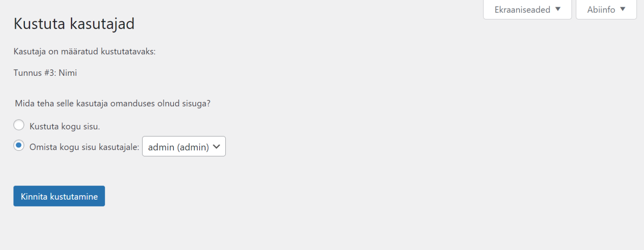The image size is (644, 250).
Task: Click the 'admin (admin)' text in the selector
Action: coord(178,147)
